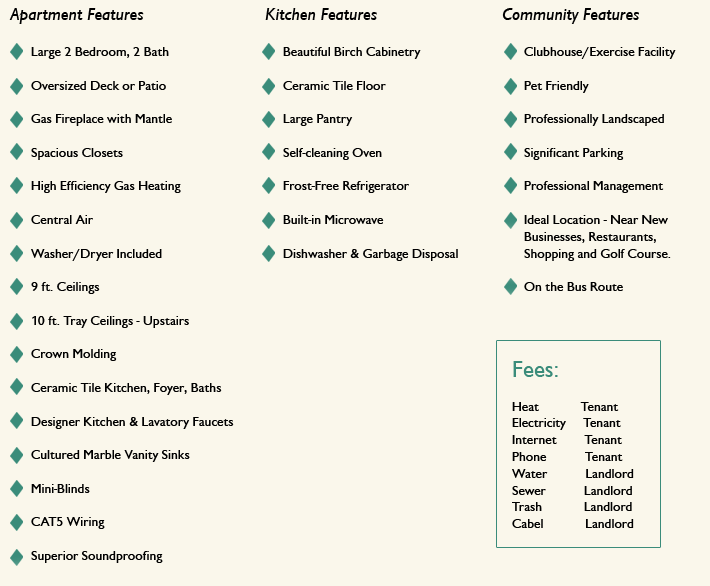Click the diamond bullet next to Crown Molding
Viewport: 710px width, 586px height.
17,354
